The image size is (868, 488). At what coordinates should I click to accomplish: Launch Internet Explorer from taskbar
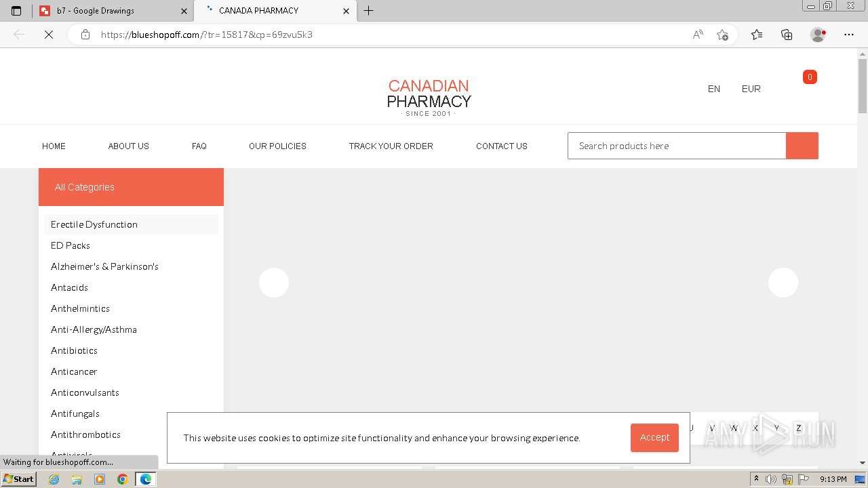coord(54,479)
